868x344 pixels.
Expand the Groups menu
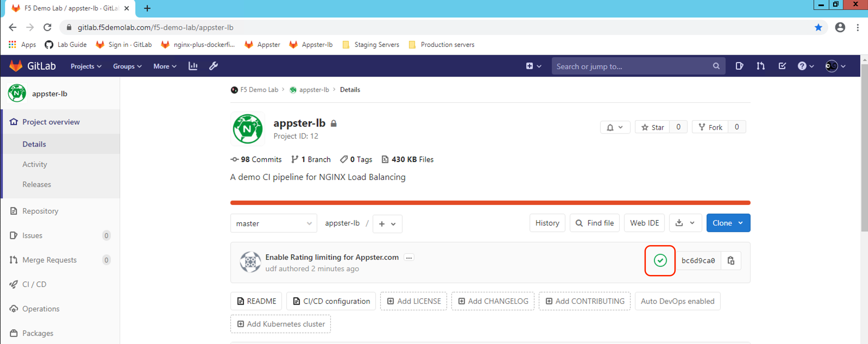click(x=127, y=67)
